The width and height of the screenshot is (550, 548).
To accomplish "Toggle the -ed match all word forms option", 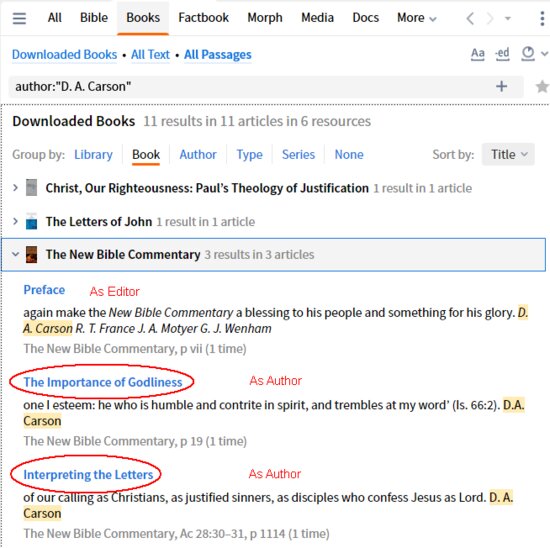I will (x=502, y=54).
